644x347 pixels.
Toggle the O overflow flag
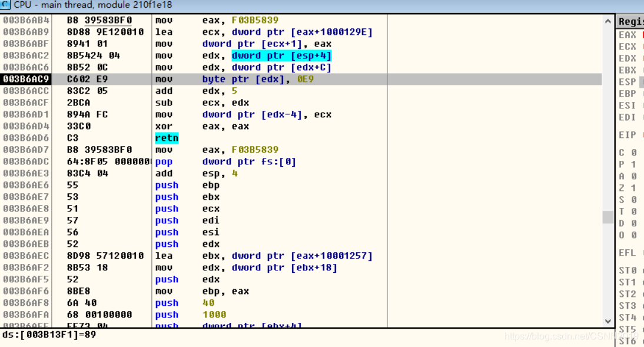(628, 235)
